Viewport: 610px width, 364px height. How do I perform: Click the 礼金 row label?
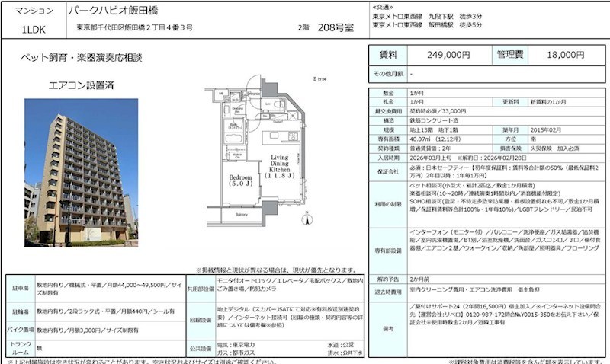[x=388, y=102]
